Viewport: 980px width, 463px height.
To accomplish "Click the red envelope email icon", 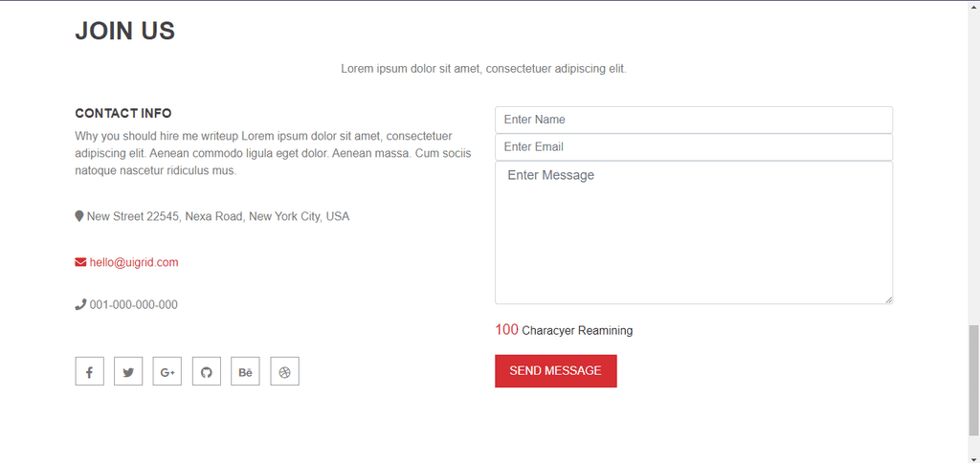I will pos(80,262).
